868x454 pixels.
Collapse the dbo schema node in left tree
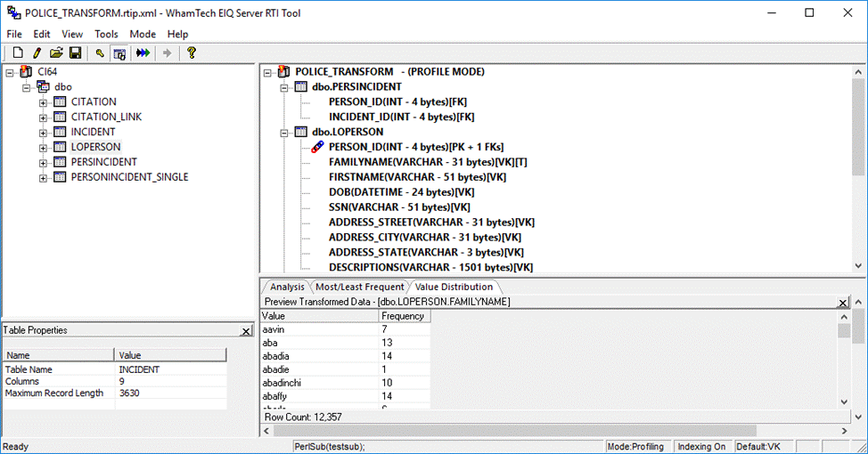pyautogui.click(x=27, y=87)
